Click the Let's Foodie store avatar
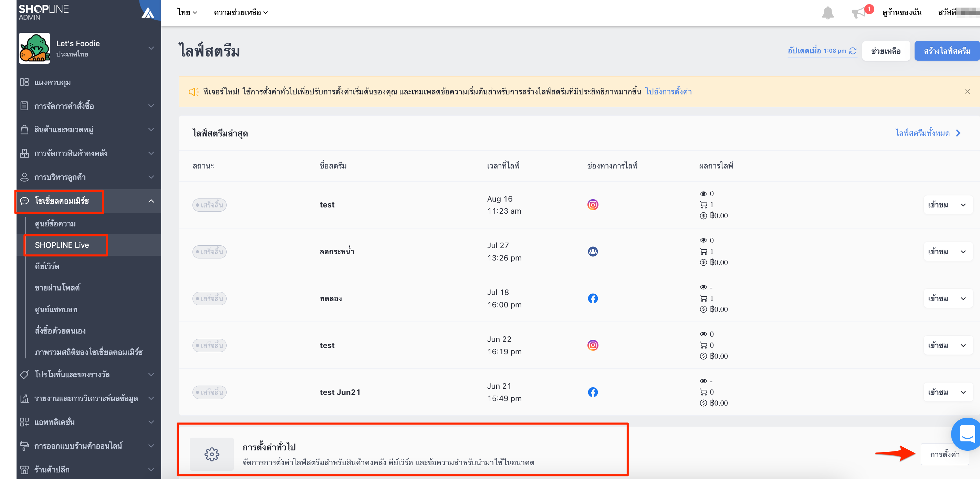This screenshot has width=980, height=479. tap(34, 48)
